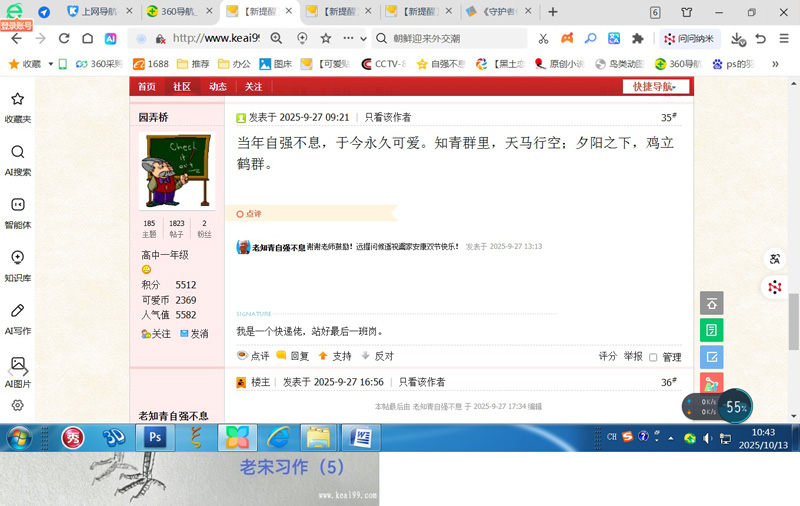The width and height of the screenshot is (800, 506).
Task: Click the 知识库 sidebar icon
Action: 17,266
